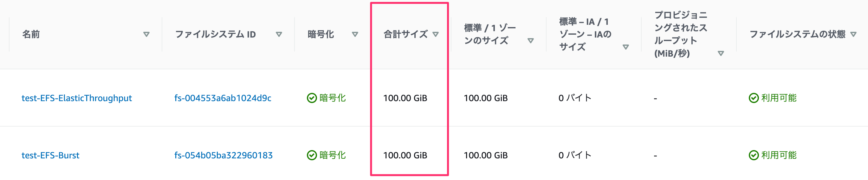Screen dimensions: 868x180
Task: Sort by ファイルシステムの状態 column arrow
Action: (x=853, y=34)
